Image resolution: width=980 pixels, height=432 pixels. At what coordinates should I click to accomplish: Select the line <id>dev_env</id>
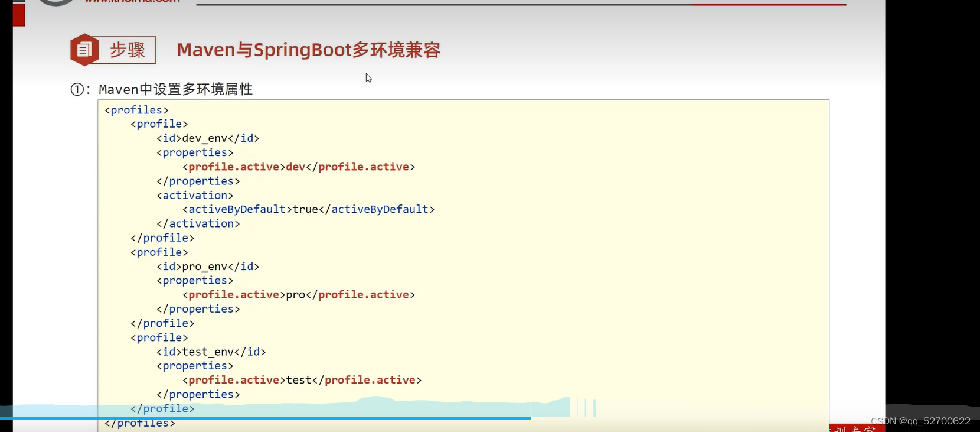pos(208,138)
